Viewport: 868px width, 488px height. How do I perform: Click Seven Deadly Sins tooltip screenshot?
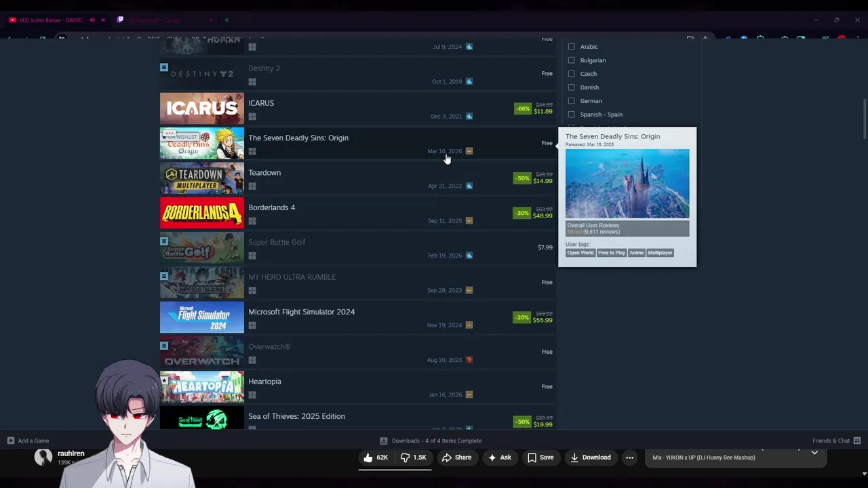(627, 184)
